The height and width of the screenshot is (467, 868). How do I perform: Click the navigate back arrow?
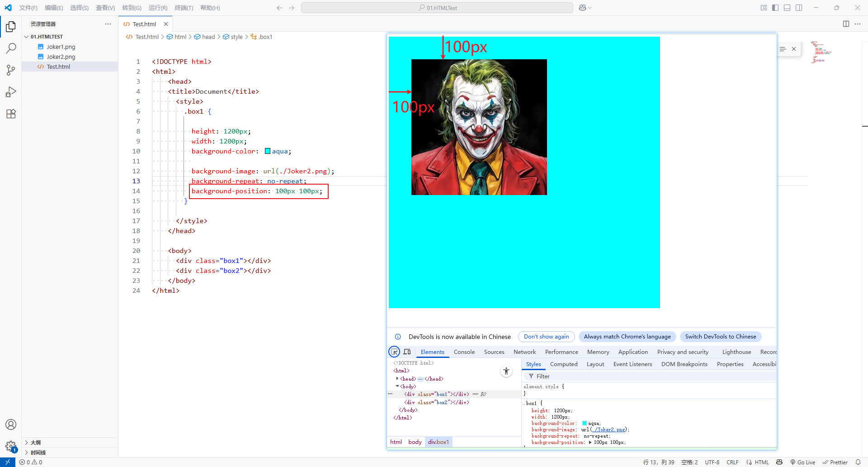[279, 8]
